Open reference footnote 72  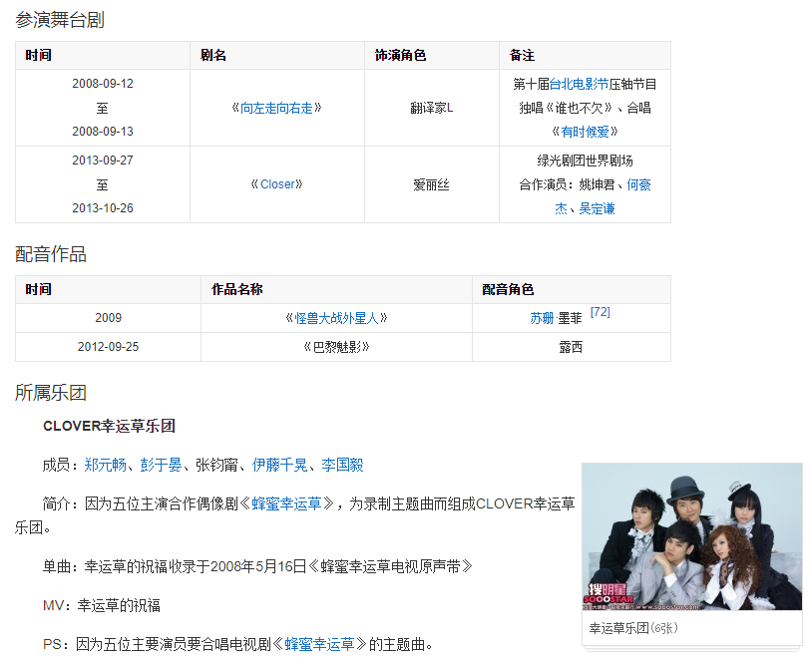(x=600, y=312)
